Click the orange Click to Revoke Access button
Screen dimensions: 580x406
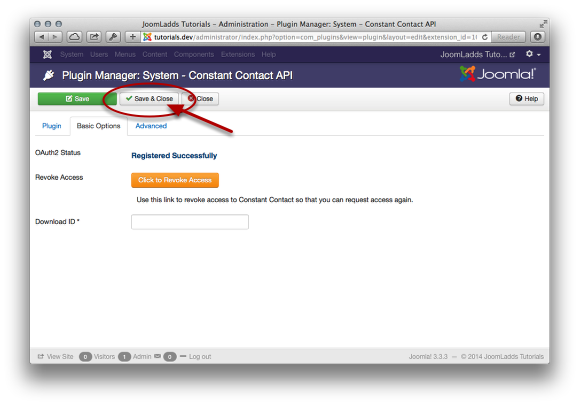(175, 180)
